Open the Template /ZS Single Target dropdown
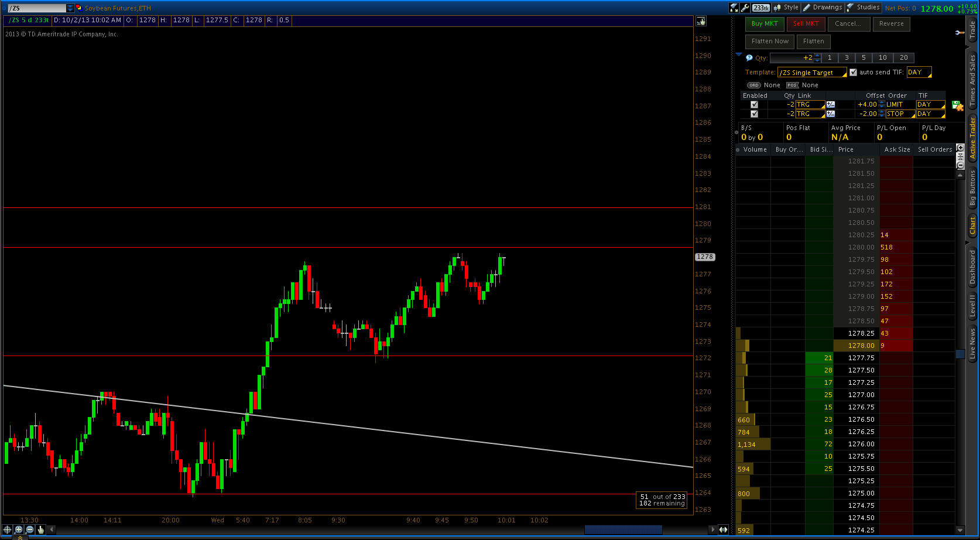The image size is (980, 540). coord(812,73)
